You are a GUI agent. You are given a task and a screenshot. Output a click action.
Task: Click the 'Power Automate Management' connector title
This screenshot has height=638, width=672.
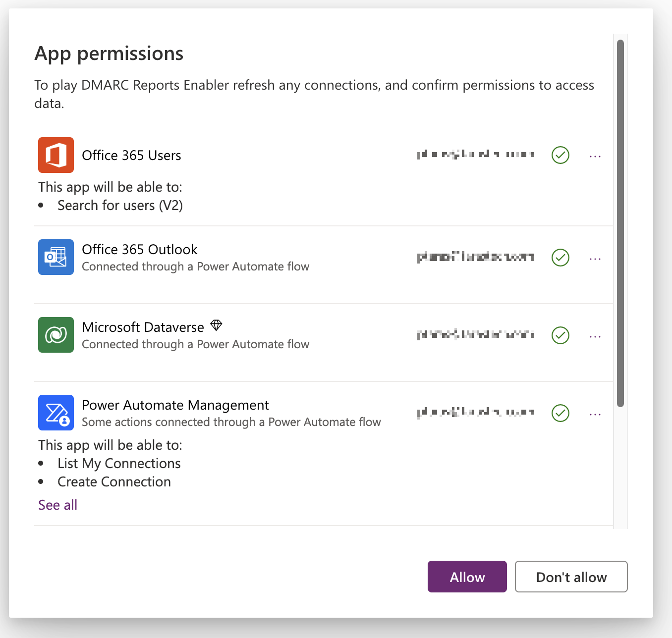tap(175, 405)
